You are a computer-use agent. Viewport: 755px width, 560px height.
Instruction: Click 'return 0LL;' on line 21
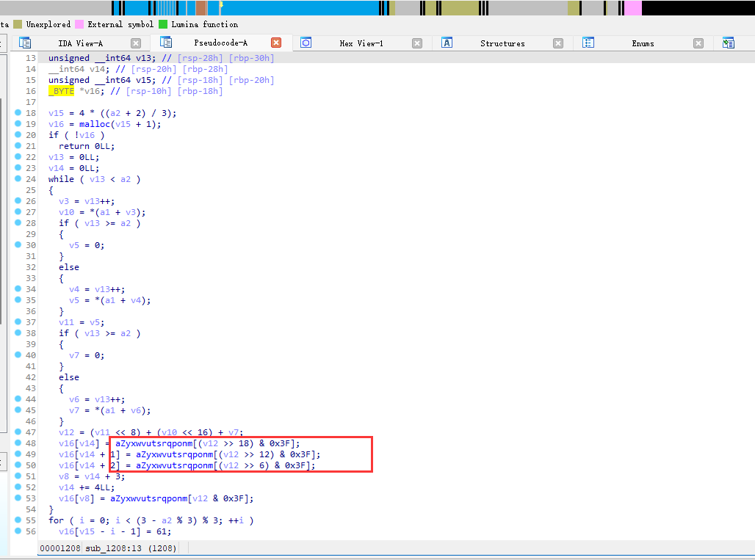pyautogui.click(x=87, y=146)
